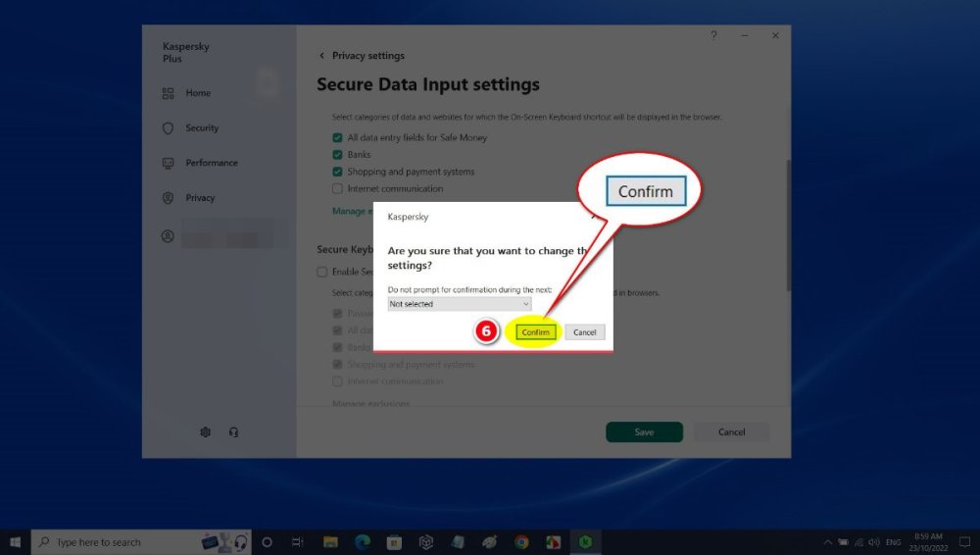The image size is (980, 555).
Task: Open the taskbar clock showing 8:59 AM
Action: tap(928, 542)
